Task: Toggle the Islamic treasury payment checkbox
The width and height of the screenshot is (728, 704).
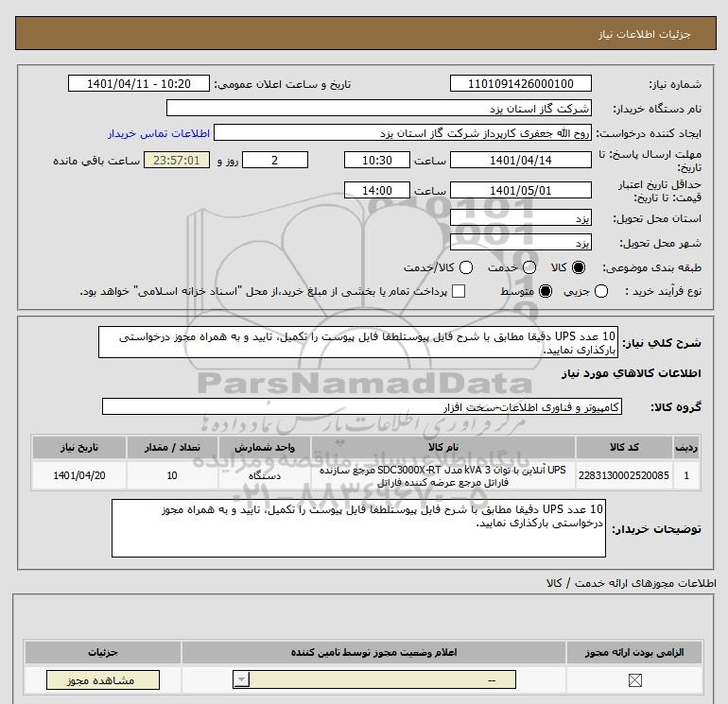Action: click(x=459, y=291)
